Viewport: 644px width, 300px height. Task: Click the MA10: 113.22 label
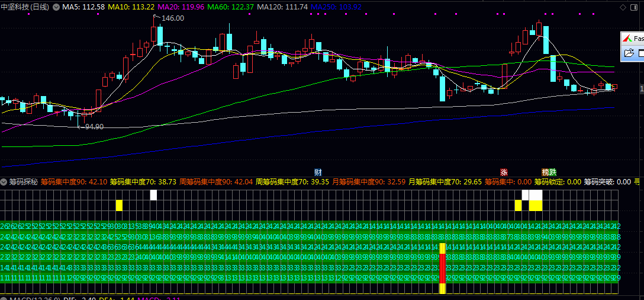[131, 7]
